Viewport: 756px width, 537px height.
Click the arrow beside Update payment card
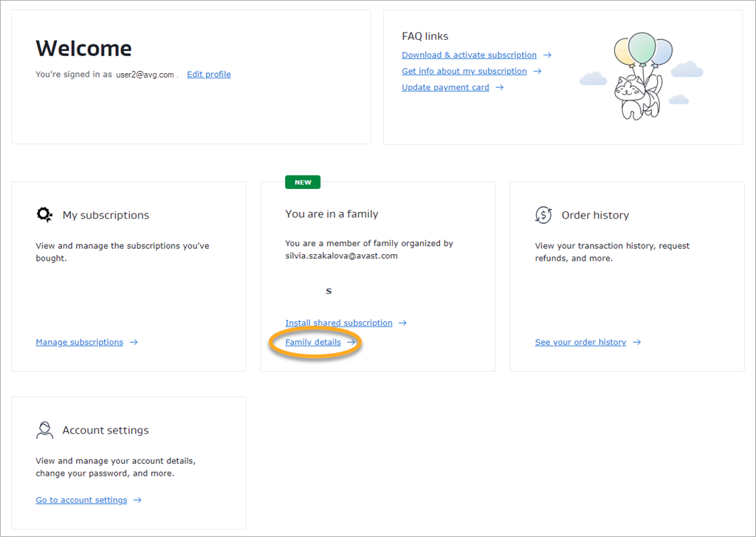pos(500,88)
